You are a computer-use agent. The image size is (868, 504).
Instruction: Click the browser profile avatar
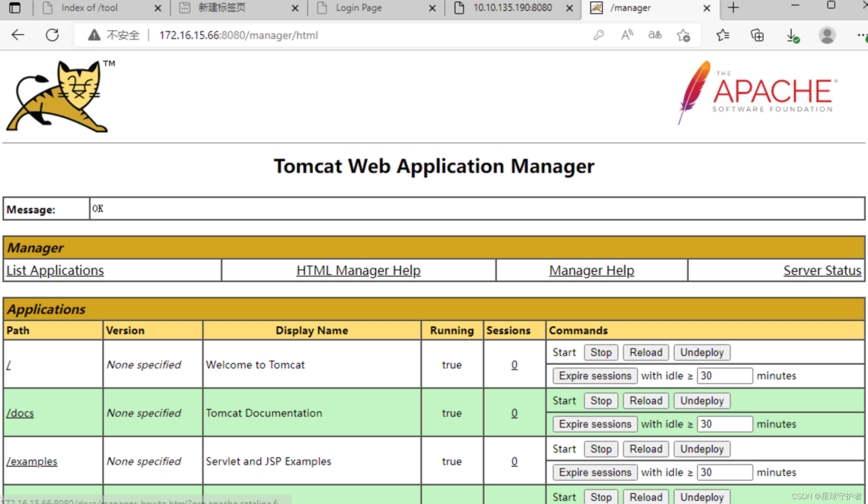click(827, 35)
